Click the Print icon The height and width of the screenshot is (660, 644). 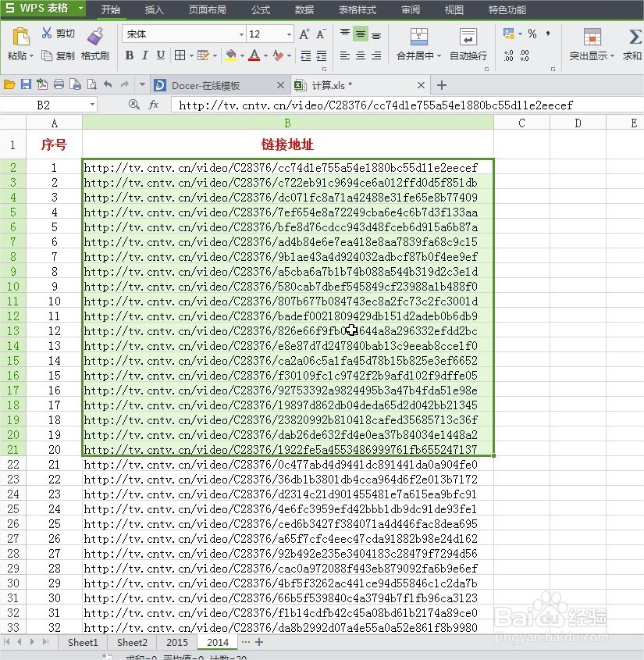pyautogui.click(x=59, y=85)
